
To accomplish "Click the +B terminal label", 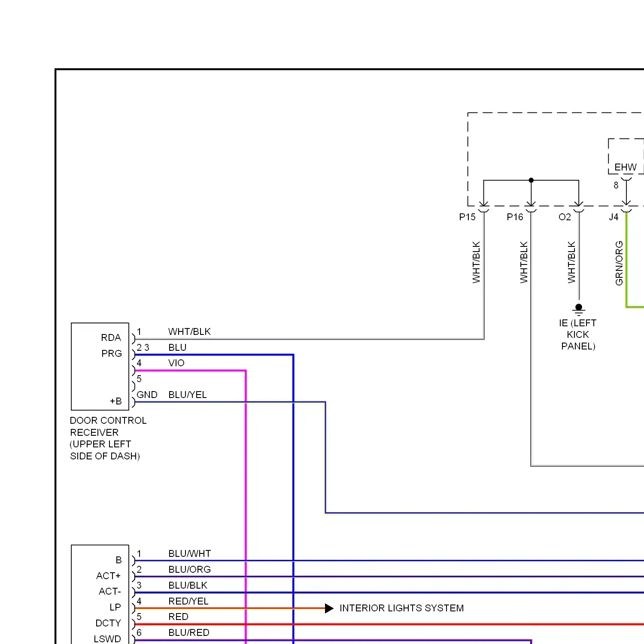I will (116, 401).
